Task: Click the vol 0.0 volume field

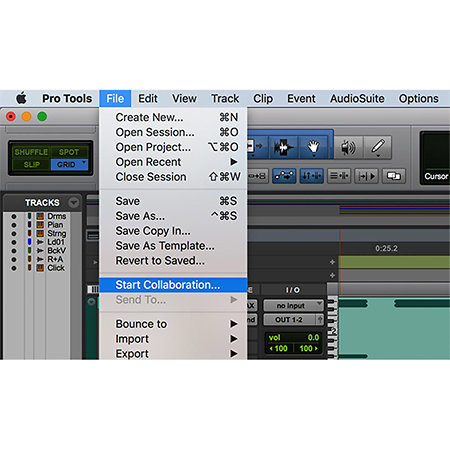Action: [293, 338]
